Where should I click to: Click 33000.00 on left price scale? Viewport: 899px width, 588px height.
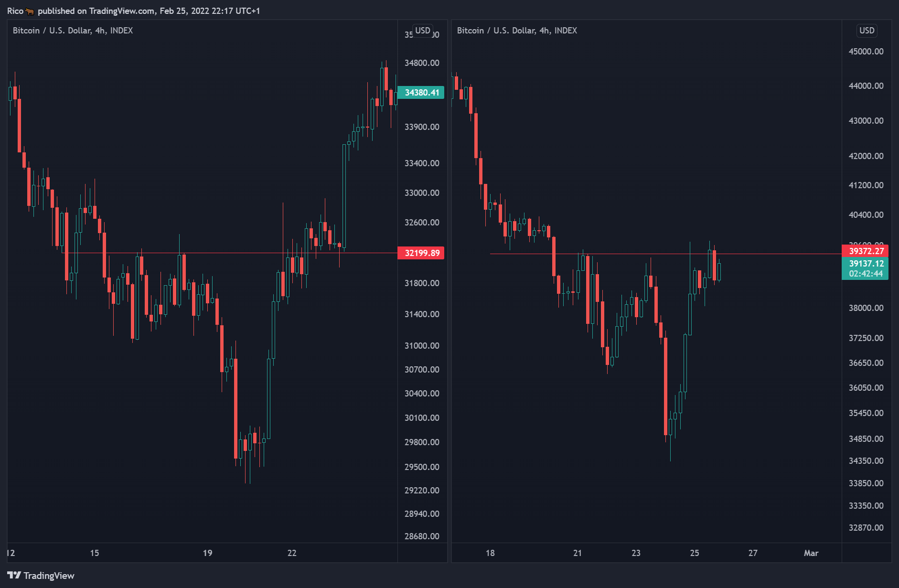422,193
